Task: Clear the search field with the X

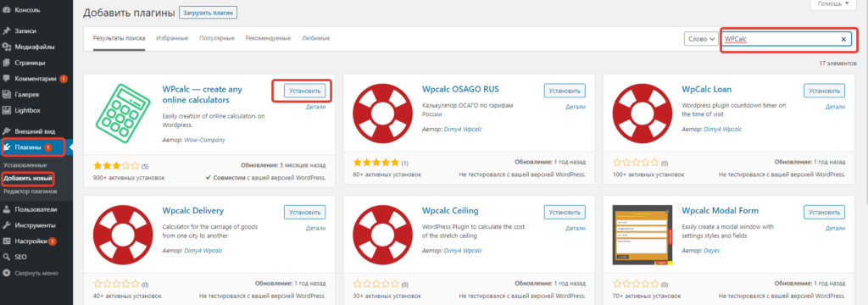Action: point(843,39)
